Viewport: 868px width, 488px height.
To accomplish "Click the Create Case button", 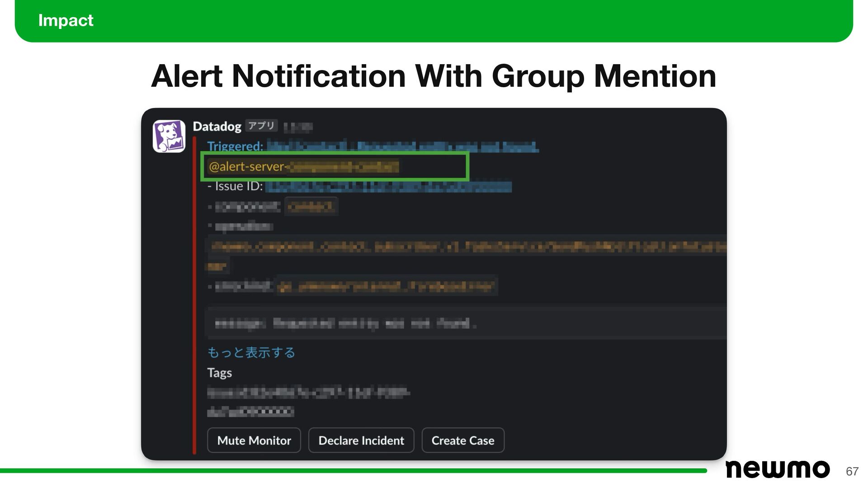I will pos(462,440).
